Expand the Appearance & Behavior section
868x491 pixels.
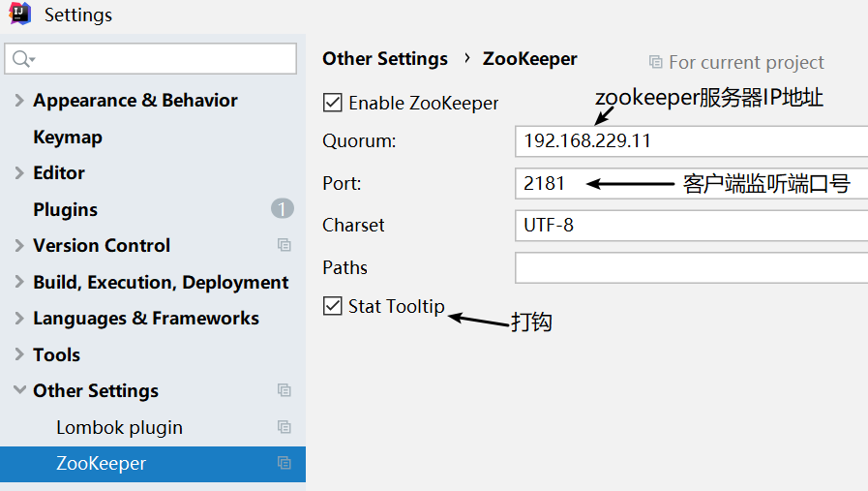(19, 101)
